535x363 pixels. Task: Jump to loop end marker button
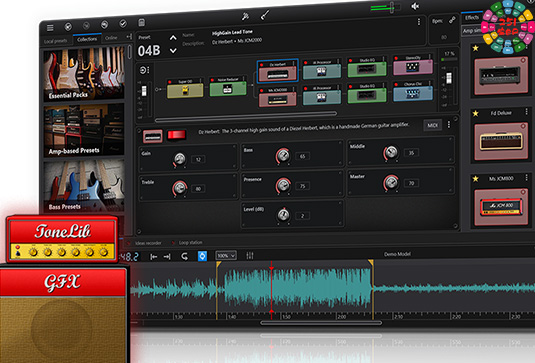click(167, 257)
